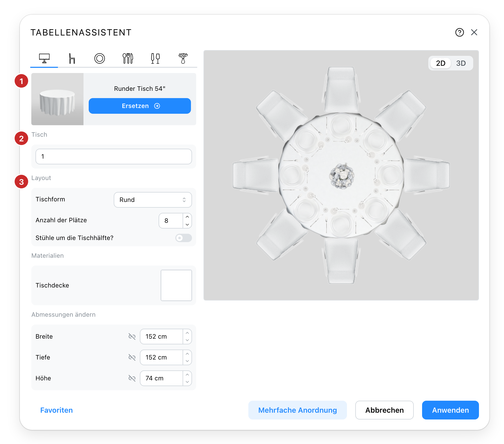Image resolution: width=504 pixels, height=444 pixels.
Task: Toggle the link icon next to Tiefe
Action: point(132,357)
